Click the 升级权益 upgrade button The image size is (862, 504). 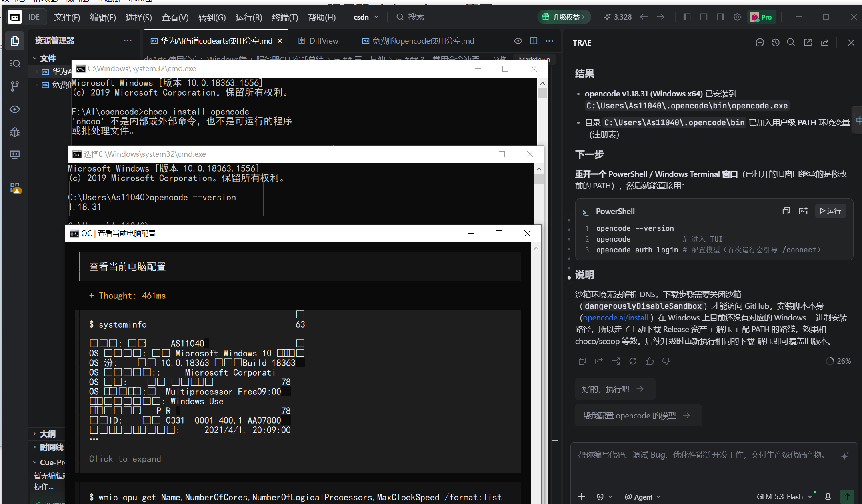pyautogui.click(x=563, y=17)
